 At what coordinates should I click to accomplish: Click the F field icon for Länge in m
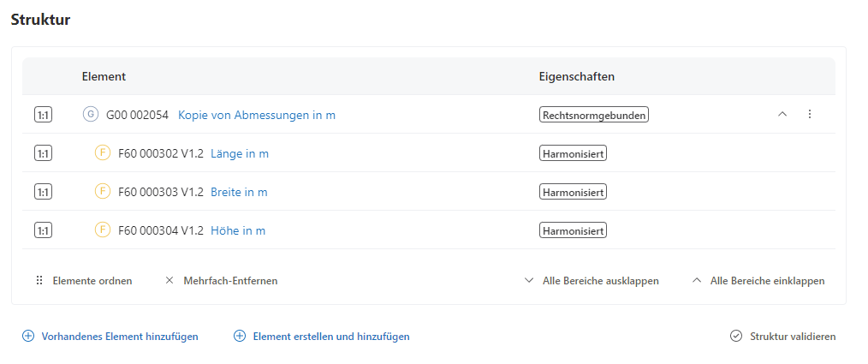[x=103, y=153]
